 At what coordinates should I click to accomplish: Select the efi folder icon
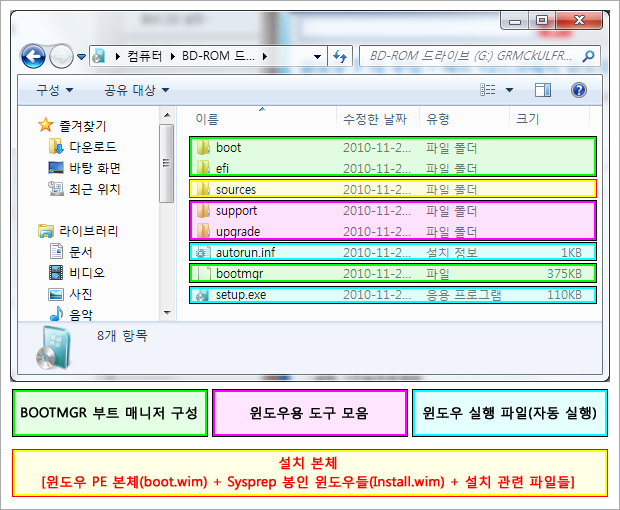click(x=203, y=168)
